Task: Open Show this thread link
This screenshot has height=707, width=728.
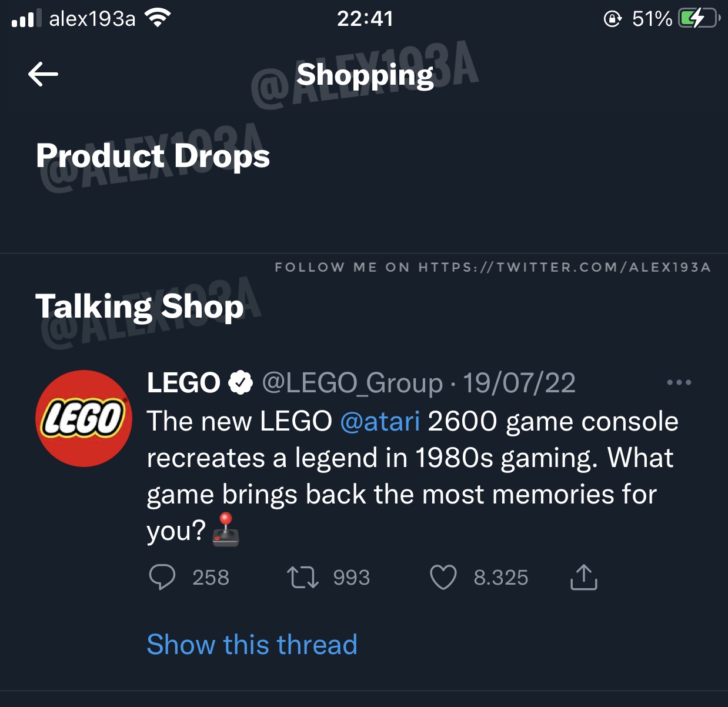Action: click(x=252, y=644)
